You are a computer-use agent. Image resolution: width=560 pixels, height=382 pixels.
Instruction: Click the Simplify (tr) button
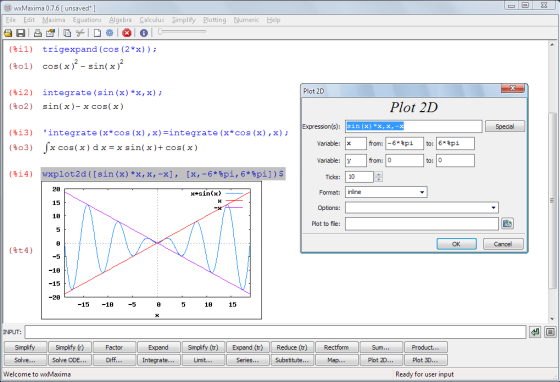point(203,347)
